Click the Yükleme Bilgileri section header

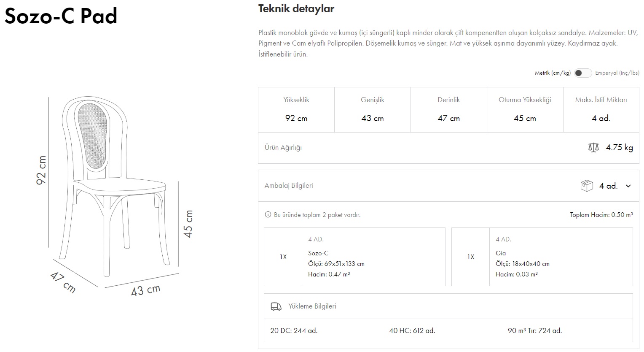point(312,306)
